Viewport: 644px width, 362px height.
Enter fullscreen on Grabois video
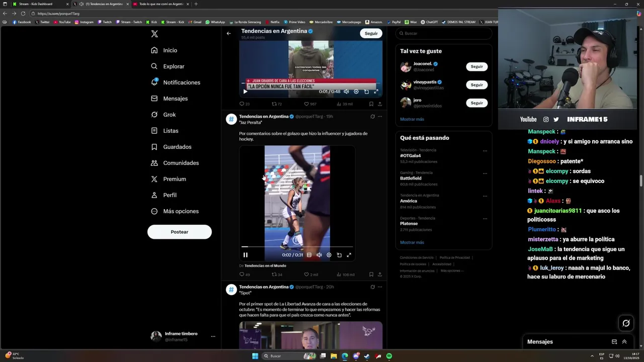pos(376,92)
